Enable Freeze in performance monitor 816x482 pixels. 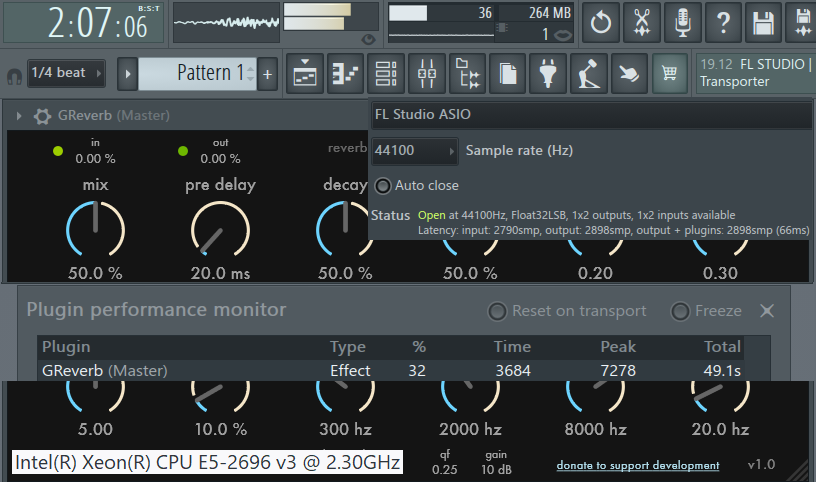click(x=680, y=311)
